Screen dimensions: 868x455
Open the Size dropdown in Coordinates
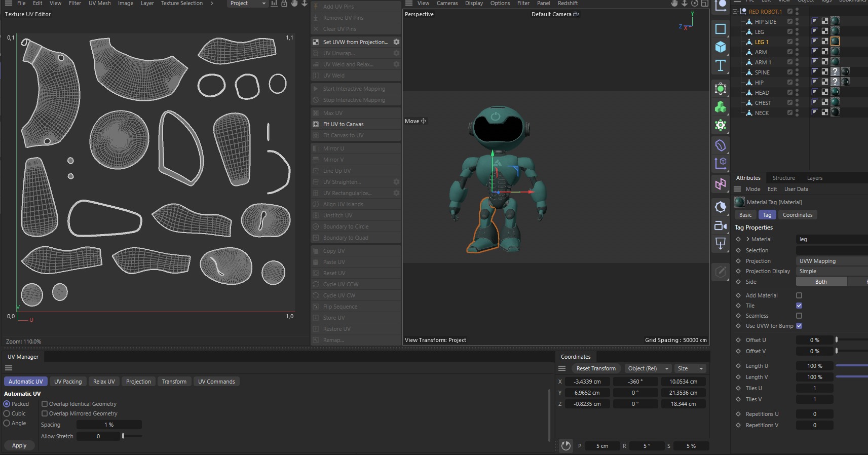690,368
